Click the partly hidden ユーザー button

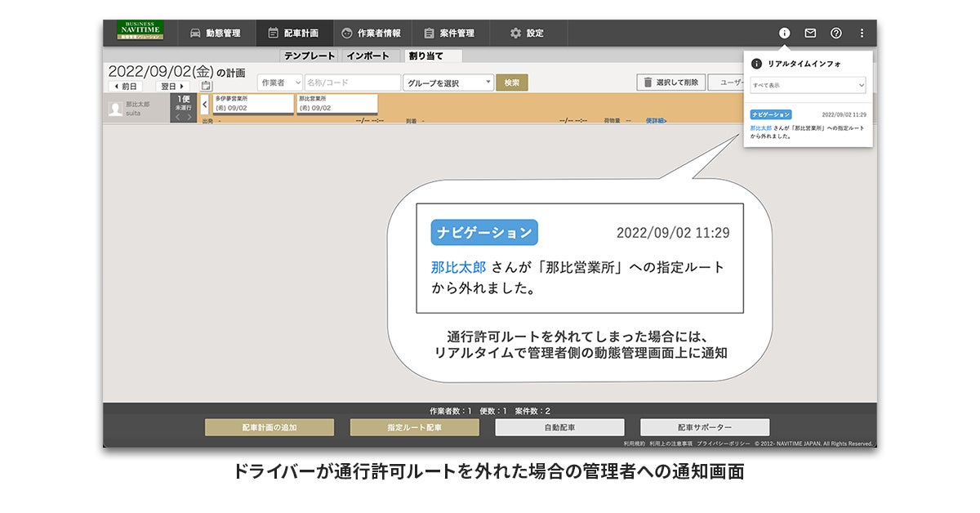point(725,83)
